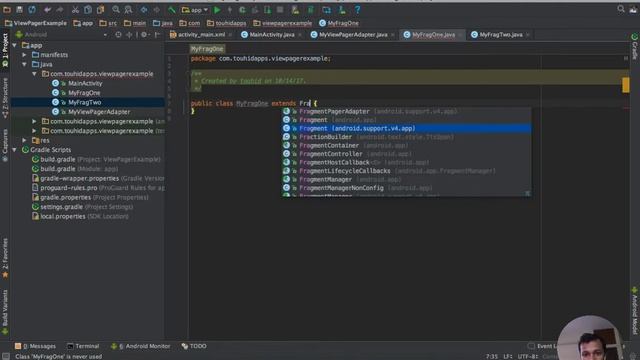Click the Make Project hammer icon
Viewport: 640px width, 360px height.
172,9
